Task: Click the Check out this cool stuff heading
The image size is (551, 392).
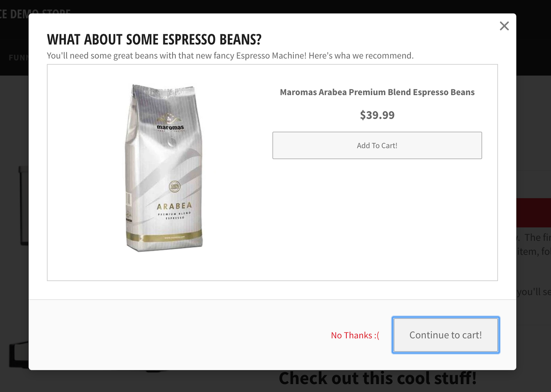Action: 378,378
